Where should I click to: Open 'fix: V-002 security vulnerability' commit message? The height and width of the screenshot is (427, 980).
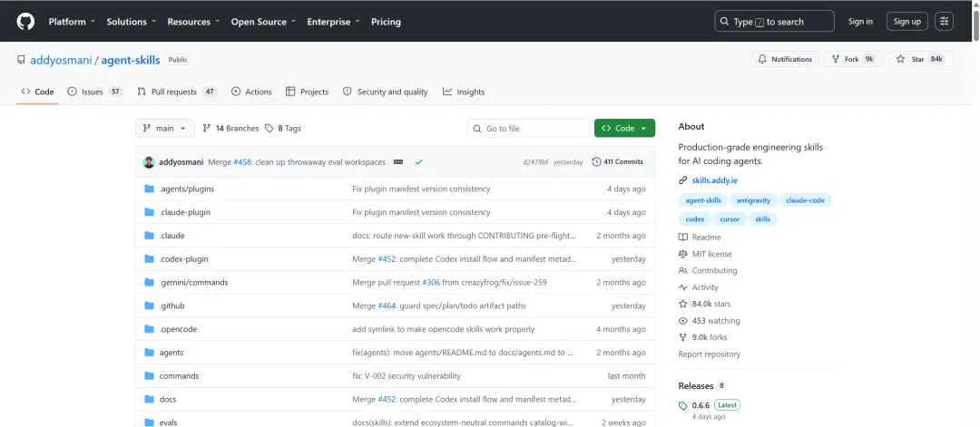407,376
